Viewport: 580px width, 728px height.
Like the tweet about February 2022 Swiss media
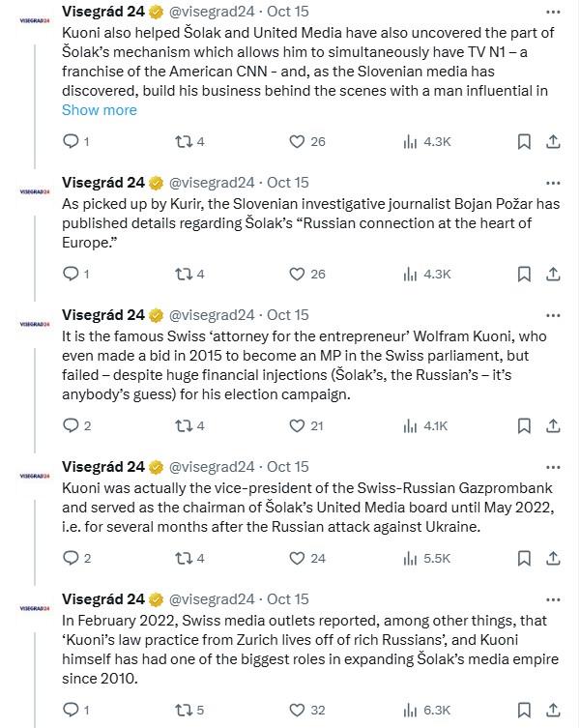point(299,710)
